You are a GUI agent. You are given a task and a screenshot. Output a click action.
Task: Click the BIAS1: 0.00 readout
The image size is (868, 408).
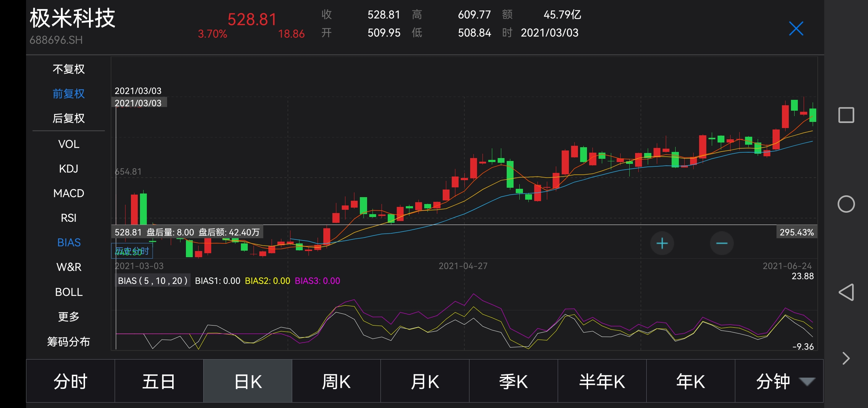coord(218,281)
